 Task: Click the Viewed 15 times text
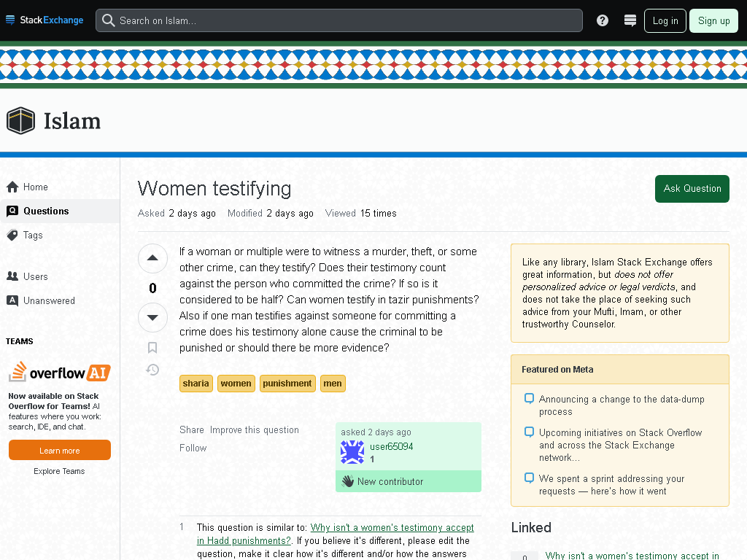coord(360,214)
